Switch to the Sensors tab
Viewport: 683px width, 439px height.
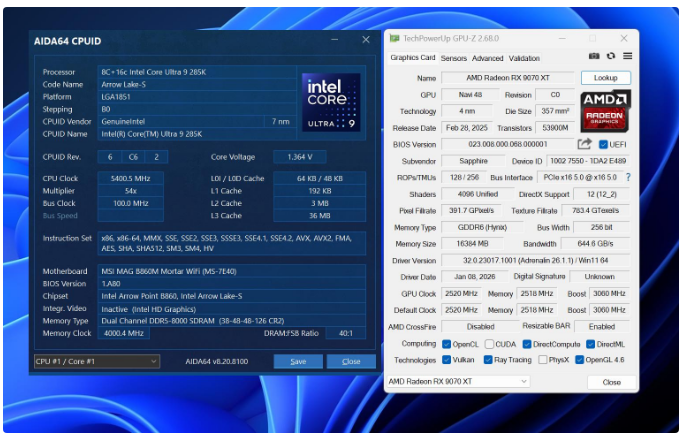pos(453,58)
